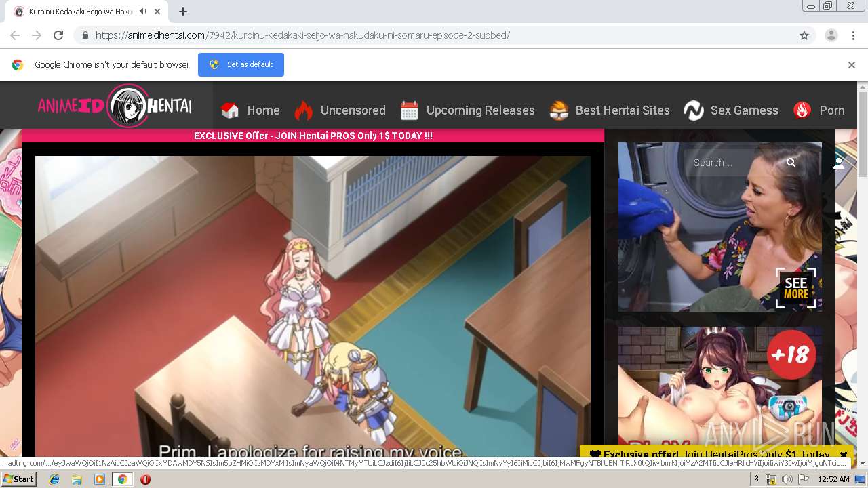This screenshot has width=868, height=488.
Task: Open a new tab with the plus button
Action: coord(183,12)
